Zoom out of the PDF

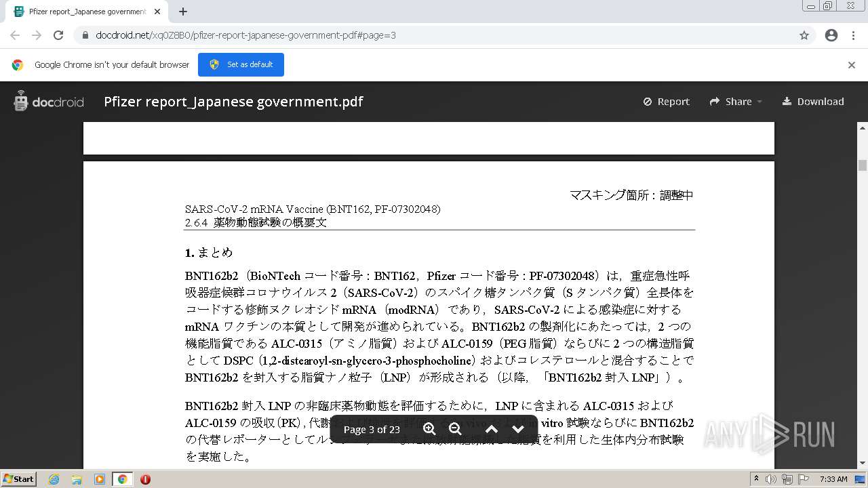click(455, 429)
